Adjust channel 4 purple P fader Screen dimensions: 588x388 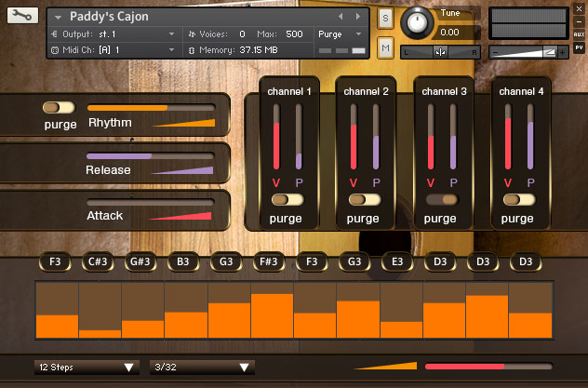click(x=530, y=137)
